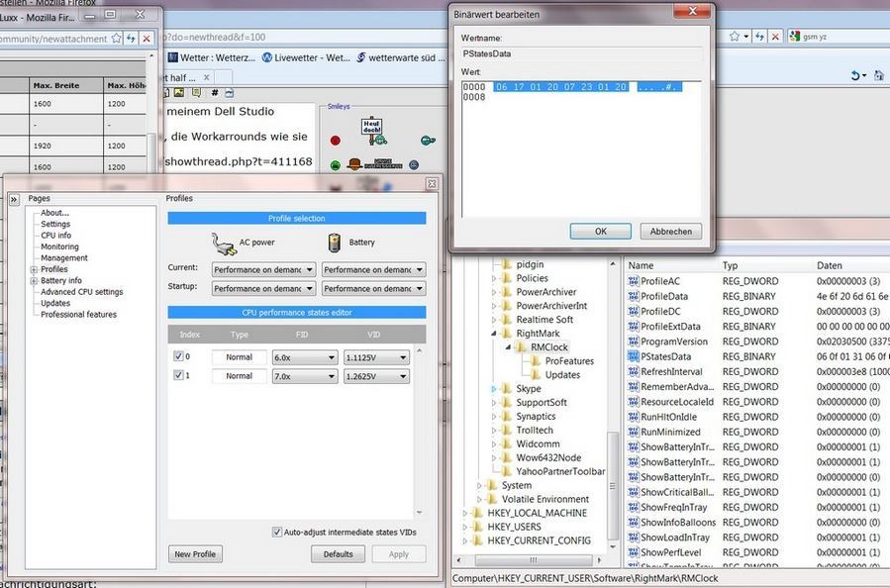Click the Wertname field showing PStatesData
Viewport: 890px width, 588px height.
(582, 53)
